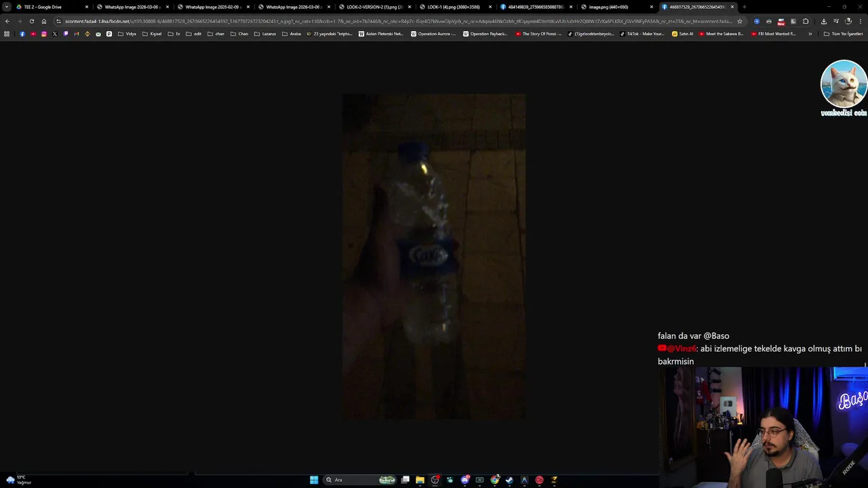Open the Araba bookmarks folder
Viewport: 868px width, 488px height.
[292, 34]
